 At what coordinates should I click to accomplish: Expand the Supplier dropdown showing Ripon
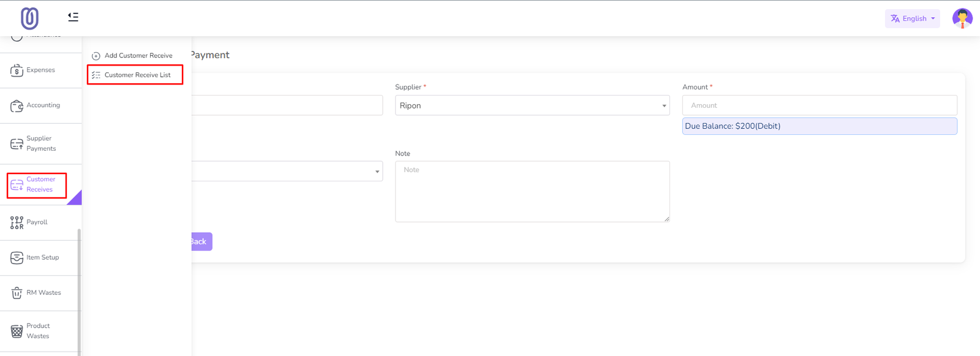tap(532, 105)
